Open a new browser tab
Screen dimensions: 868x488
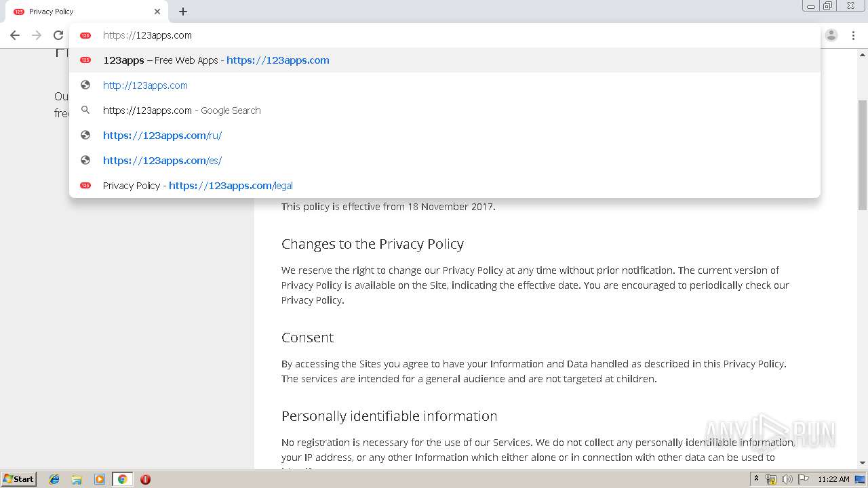(183, 12)
